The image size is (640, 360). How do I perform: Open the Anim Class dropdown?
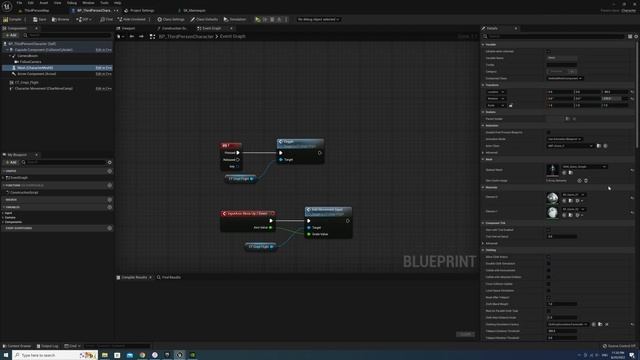(x=570, y=146)
